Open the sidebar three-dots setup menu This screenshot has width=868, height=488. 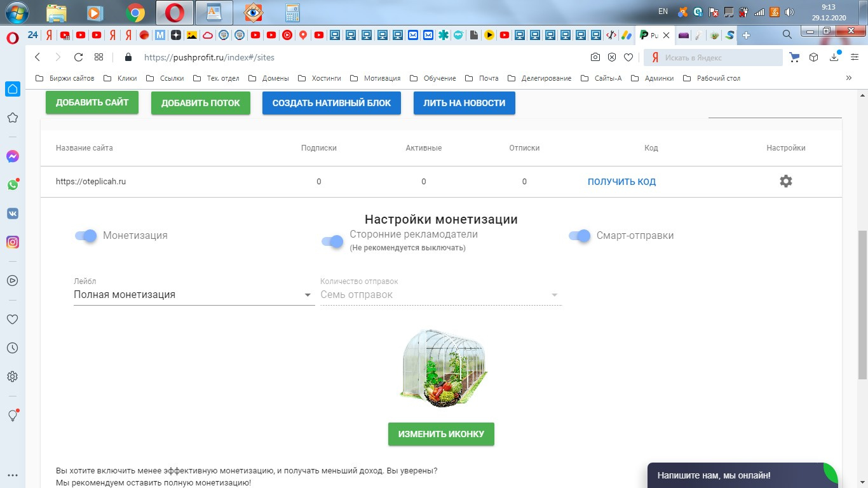12,475
